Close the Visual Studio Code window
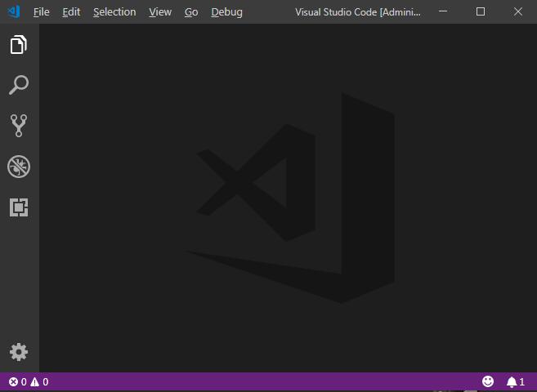 tap(518, 11)
